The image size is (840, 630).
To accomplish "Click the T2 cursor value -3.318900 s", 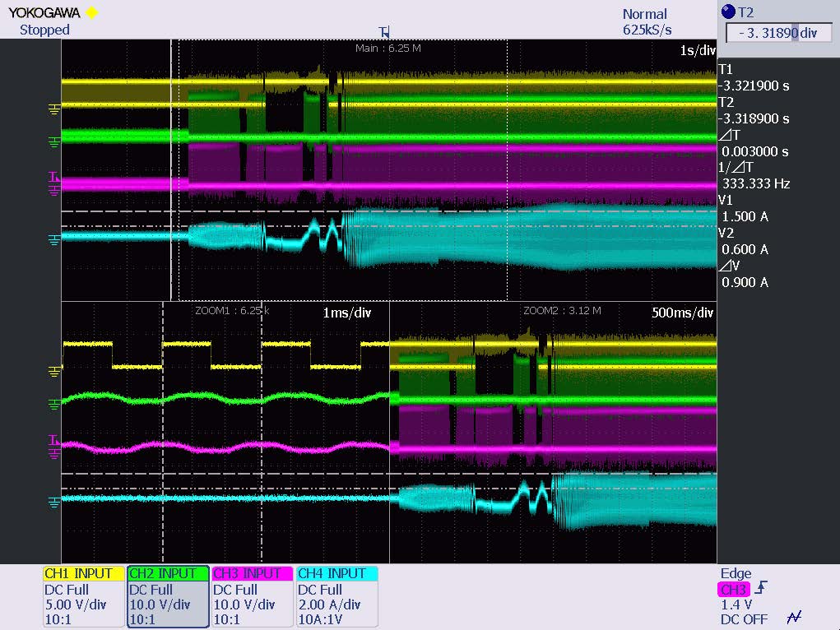I will point(754,118).
